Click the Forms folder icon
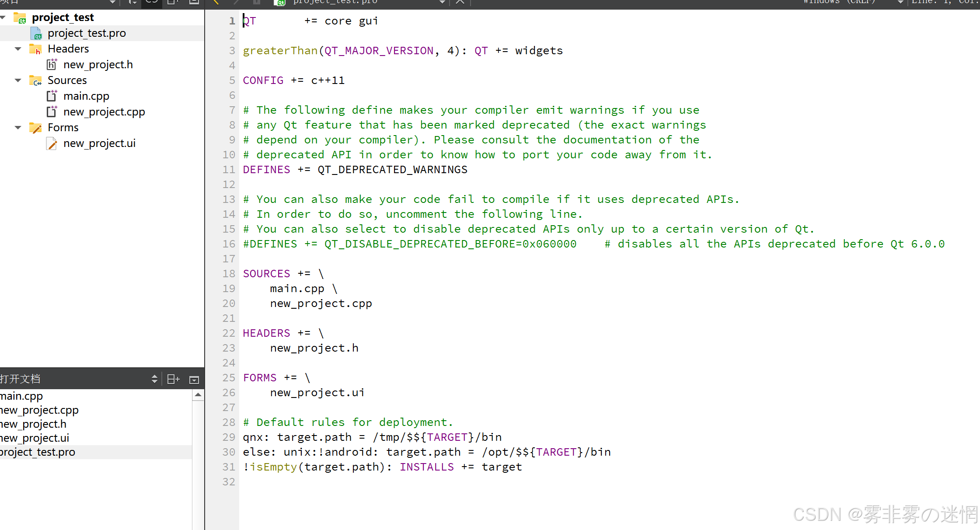980x530 pixels. pos(35,128)
